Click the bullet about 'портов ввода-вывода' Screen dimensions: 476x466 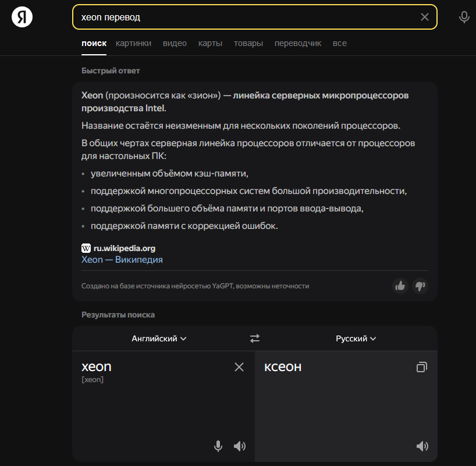coord(227,209)
